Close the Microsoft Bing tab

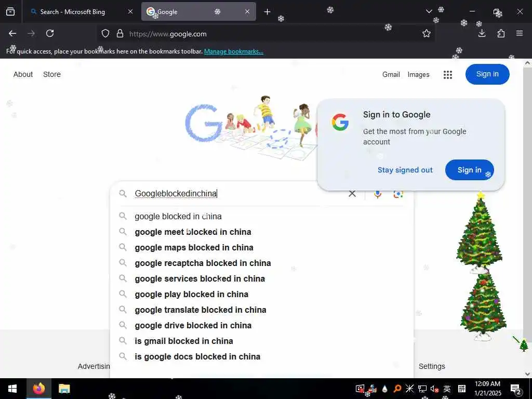pyautogui.click(x=130, y=11)
